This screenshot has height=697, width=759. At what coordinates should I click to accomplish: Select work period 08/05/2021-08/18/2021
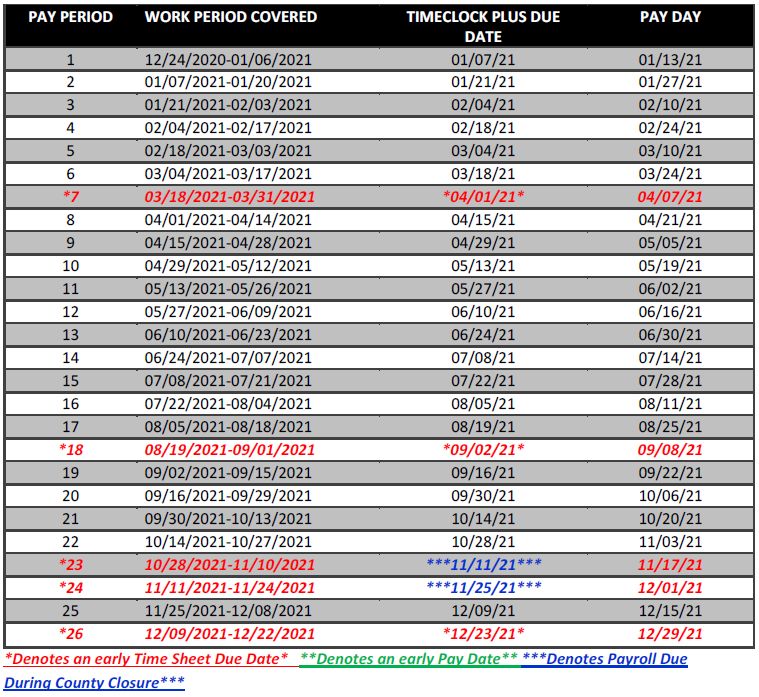[228, 426]
